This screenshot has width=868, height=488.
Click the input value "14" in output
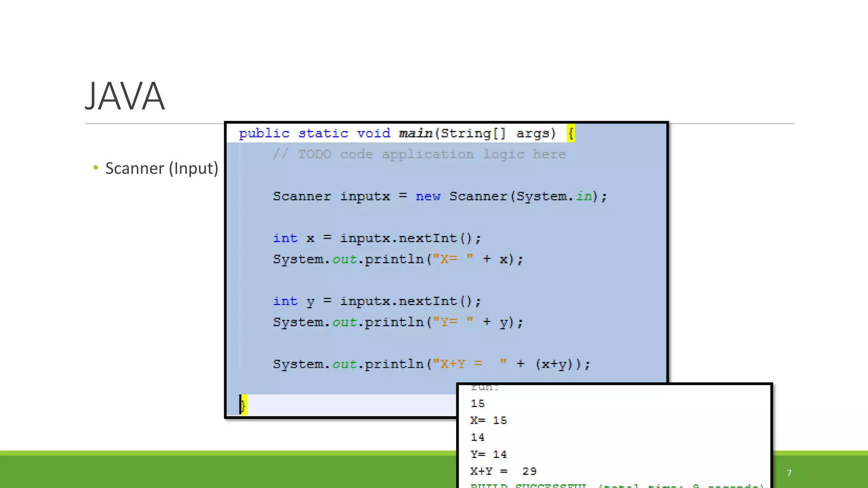click(478, 438)
